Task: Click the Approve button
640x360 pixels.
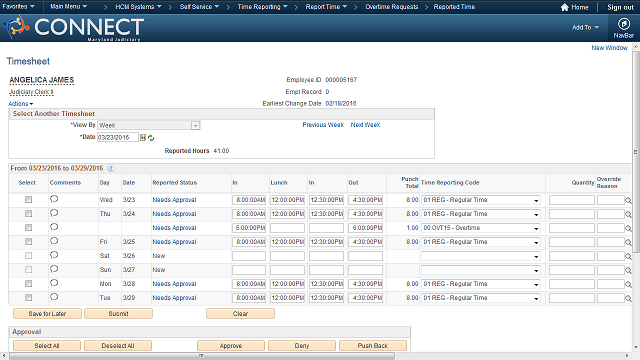Action: pyautogui.click(x=231, y=346)
